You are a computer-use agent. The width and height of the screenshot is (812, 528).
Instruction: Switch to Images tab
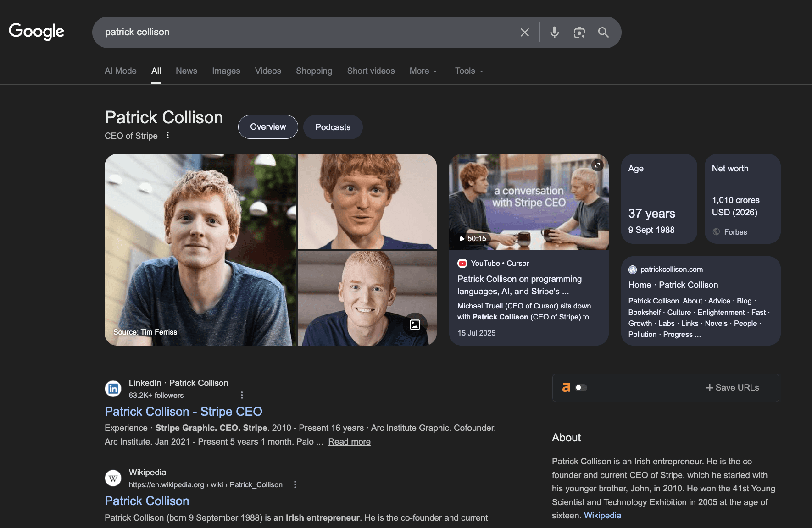click(x=226, y=71)
